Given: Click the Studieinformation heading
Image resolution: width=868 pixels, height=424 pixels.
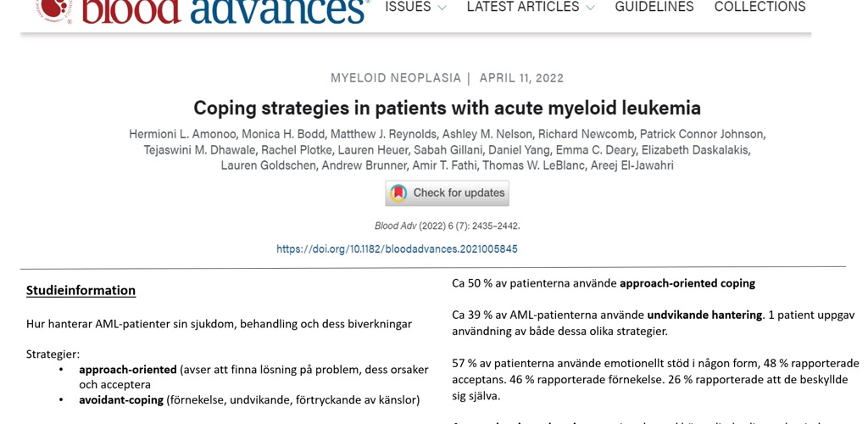Looking at the screenshot, I should pos(81,290).
